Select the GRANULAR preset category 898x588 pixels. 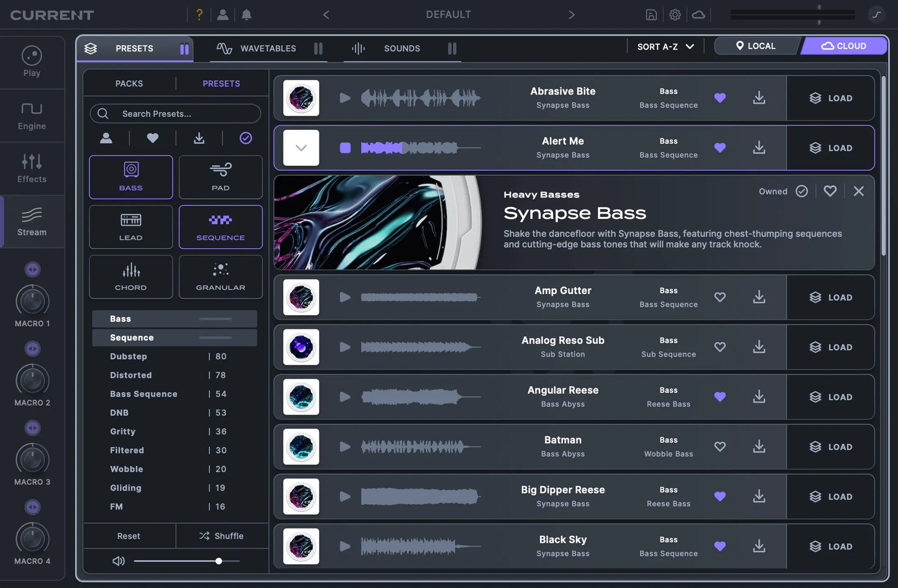point(221,277)
